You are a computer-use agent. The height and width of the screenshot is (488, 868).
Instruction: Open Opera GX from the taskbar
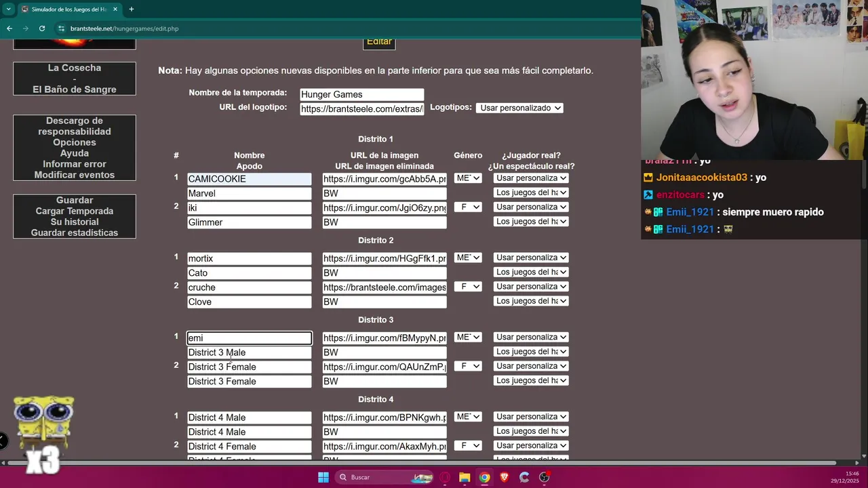coord(445,477)
